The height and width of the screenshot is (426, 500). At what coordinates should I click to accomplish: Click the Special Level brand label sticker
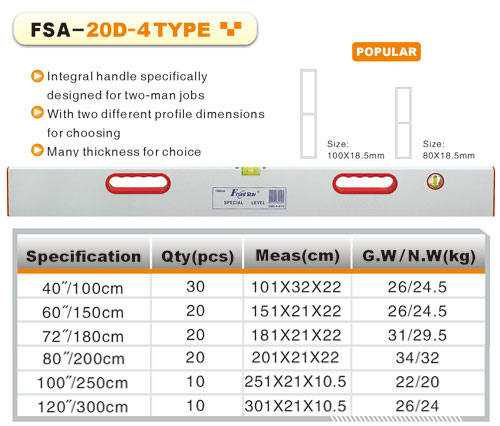[x=249, y=198]
